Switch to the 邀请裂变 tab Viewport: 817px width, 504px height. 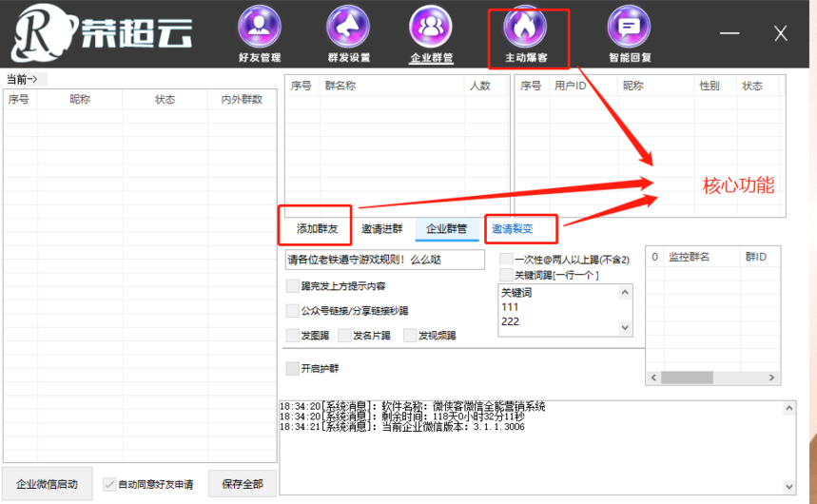point(513,229)
